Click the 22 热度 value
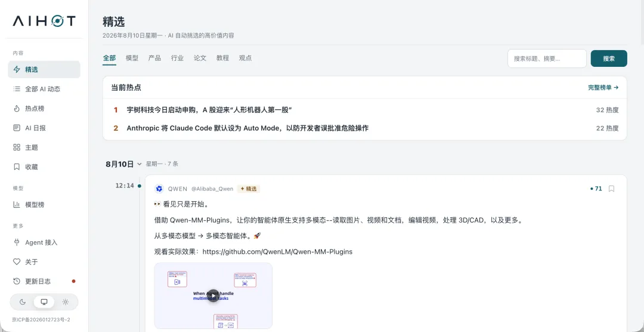The width and height of the screenshot is (644, 332). pyautogui.click(x=607, y=128)
